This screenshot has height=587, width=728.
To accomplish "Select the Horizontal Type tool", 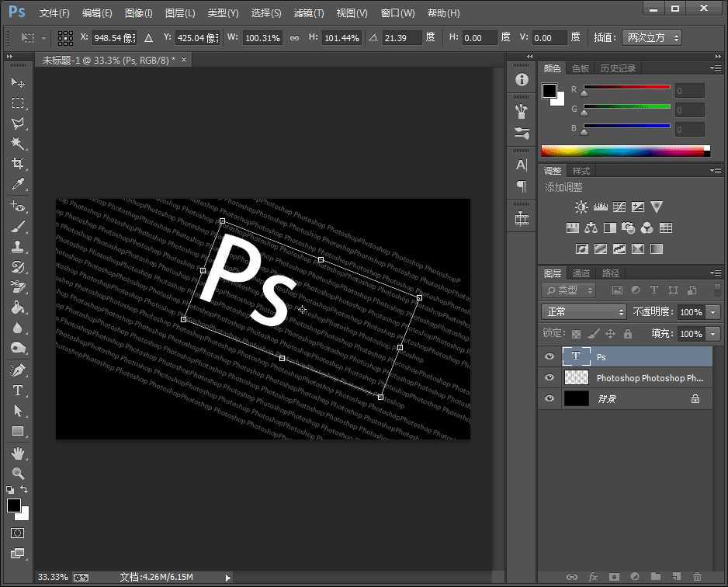I will coord(19,391).
